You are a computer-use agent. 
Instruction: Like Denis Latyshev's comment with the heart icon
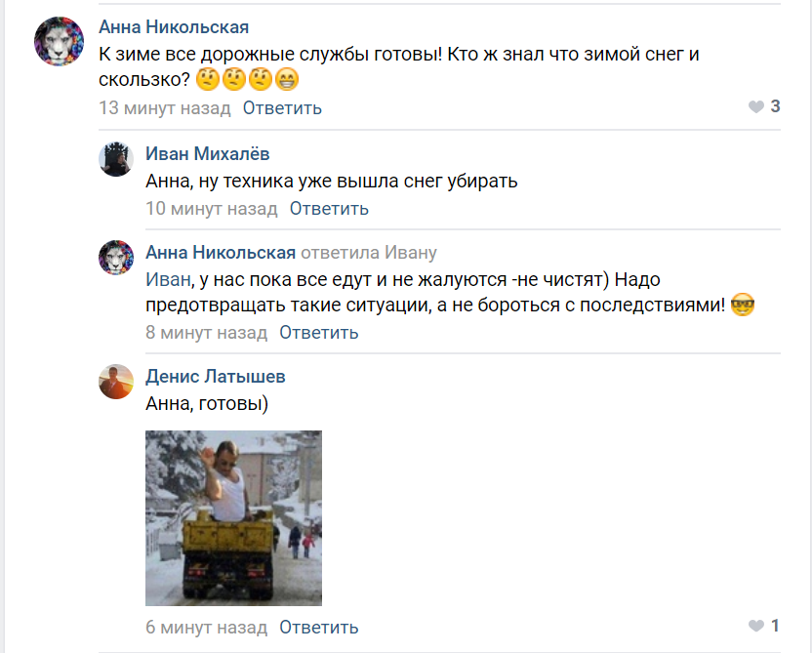coord(756,626)
